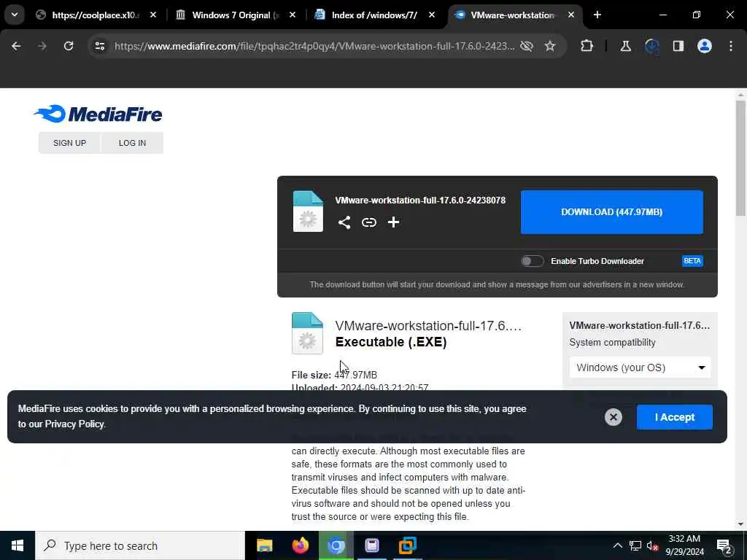Viewport: 747px width, 560px height.
Task: Go back to previous page
Action: coord(16,46)
